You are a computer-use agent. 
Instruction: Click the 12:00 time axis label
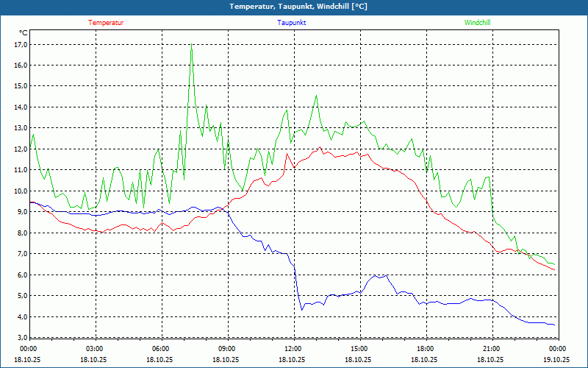293,349
